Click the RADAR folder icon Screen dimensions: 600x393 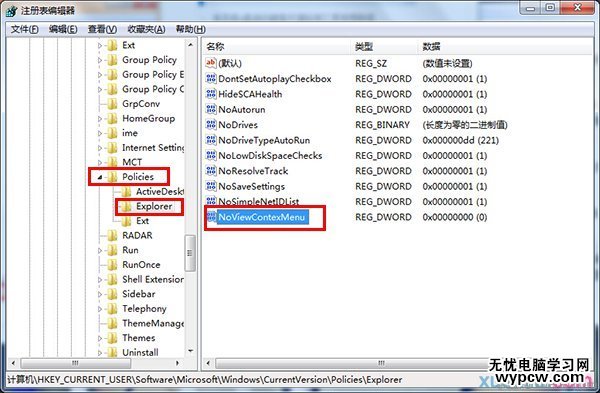click(112, 235)
